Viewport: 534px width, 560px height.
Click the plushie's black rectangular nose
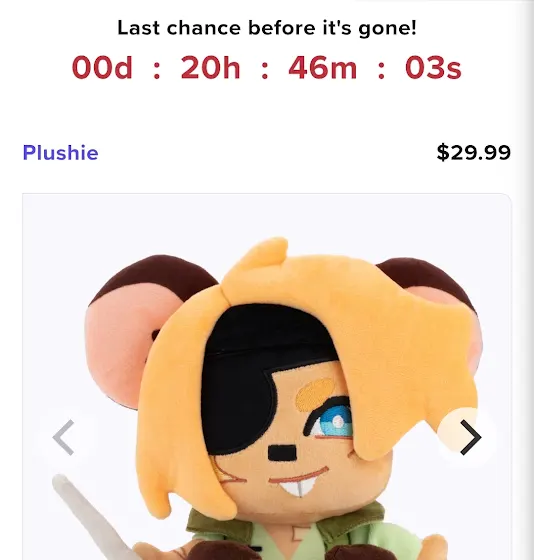[x=282, y=454]
